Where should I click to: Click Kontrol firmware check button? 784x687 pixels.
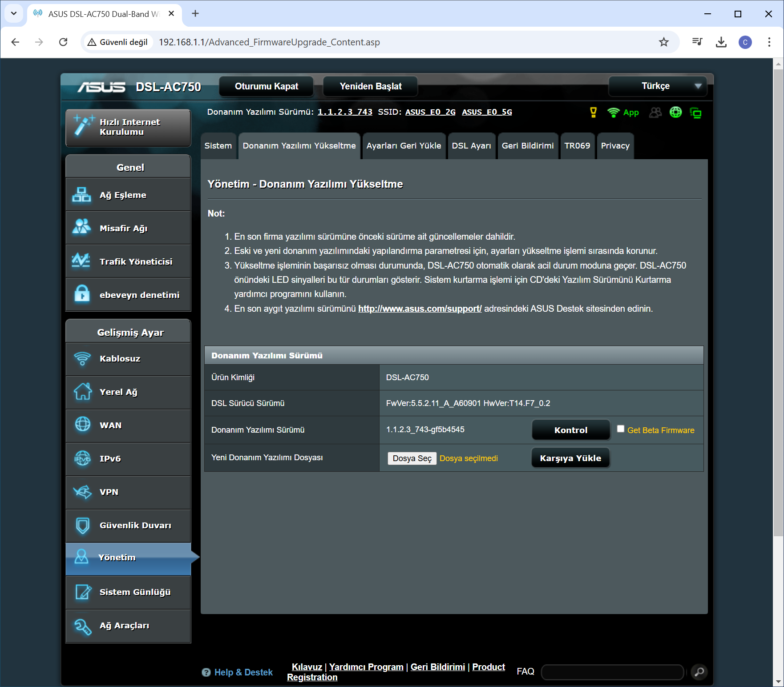click(x=571, y=430)
